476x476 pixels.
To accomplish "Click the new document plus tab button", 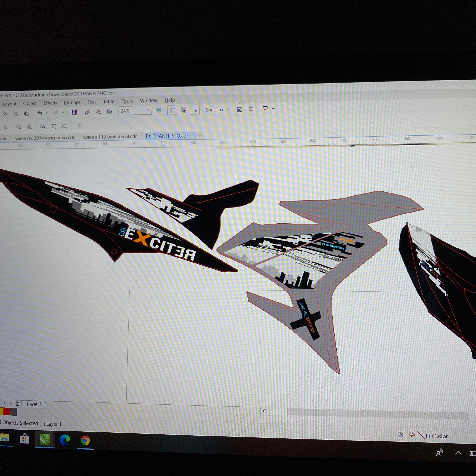I will click(x=200, y=135).
